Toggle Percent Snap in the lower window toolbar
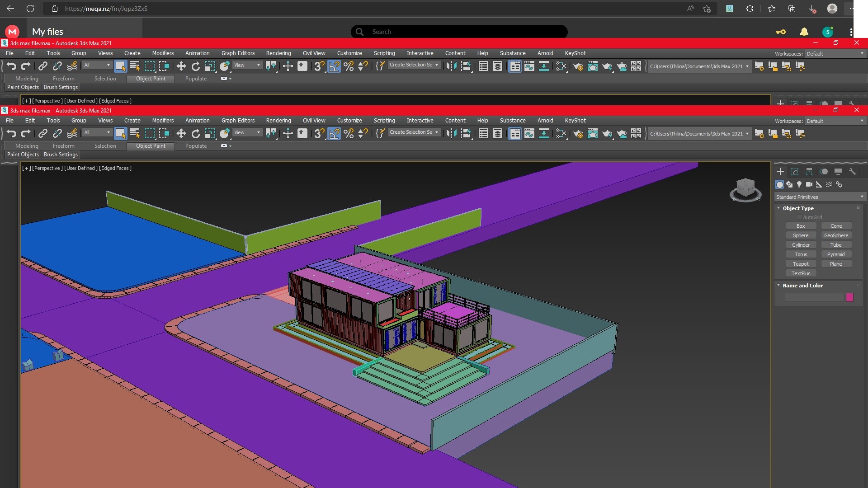Image resolution: width=868 pixels, height=488 pixels. (x=349, y=133)
